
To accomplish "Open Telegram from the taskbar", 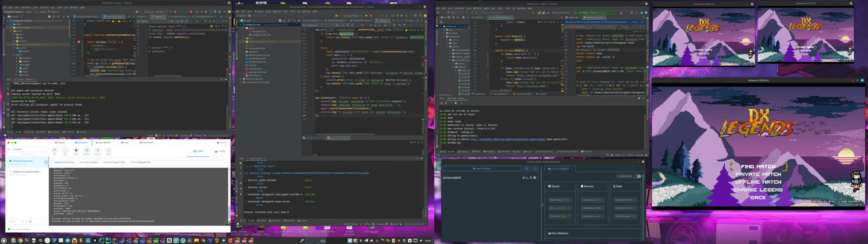I will click(x=68, y=241).
